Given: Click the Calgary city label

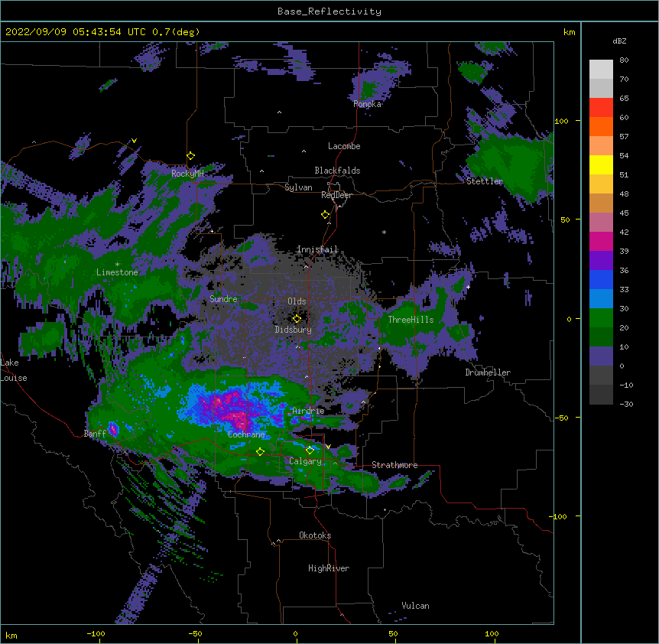Looking at the screenshot, I should 305,461.
